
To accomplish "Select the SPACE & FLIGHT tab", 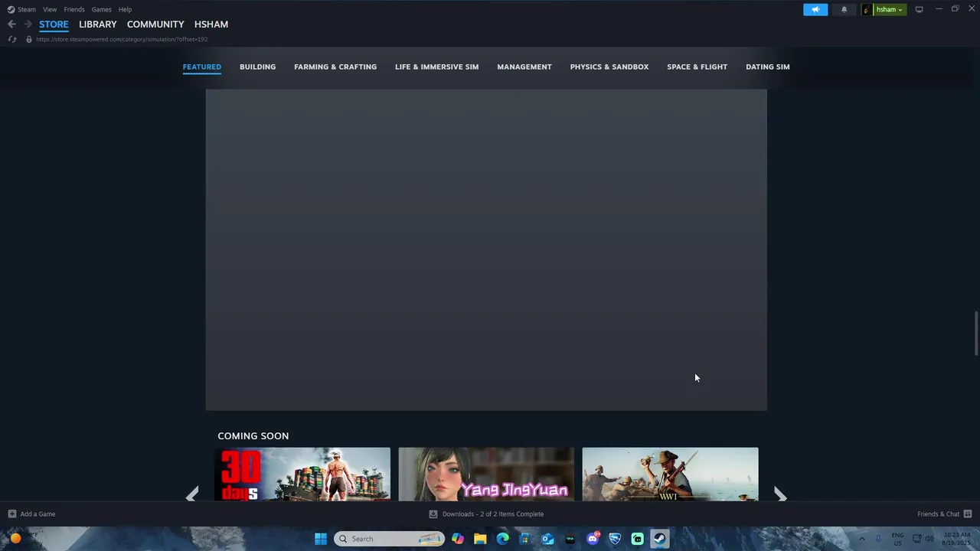I will click(697, 67).
